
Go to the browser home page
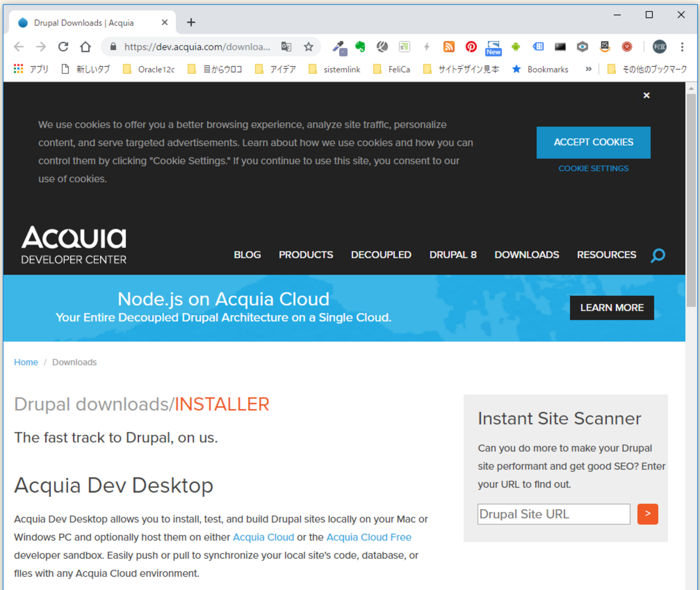coord(85,47)
